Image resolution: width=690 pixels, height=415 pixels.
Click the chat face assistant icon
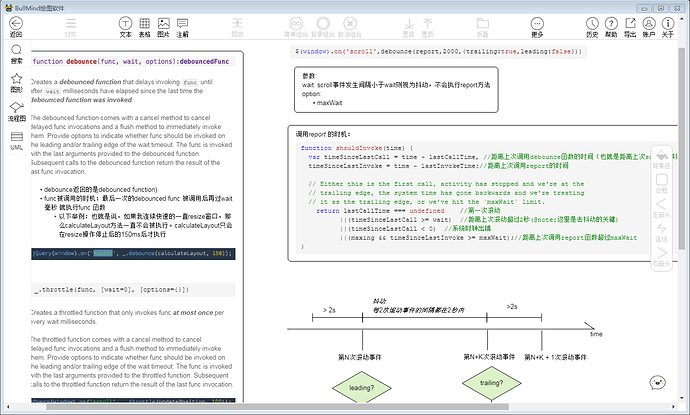(x=657, y=382)
